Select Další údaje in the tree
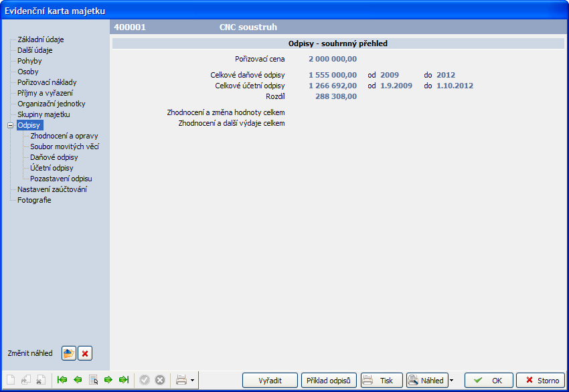Screen dimensions: 569x392 pos(35,50)
